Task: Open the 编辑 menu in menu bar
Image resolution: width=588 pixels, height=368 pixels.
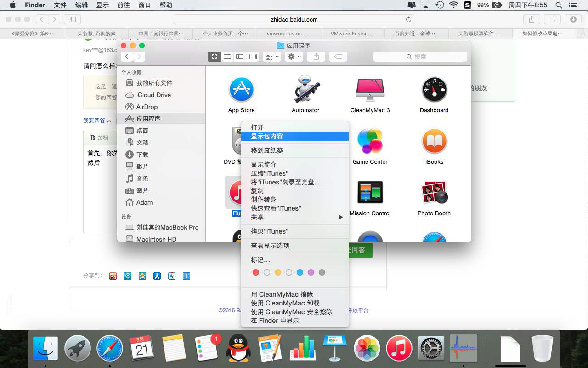Action: 81,5
